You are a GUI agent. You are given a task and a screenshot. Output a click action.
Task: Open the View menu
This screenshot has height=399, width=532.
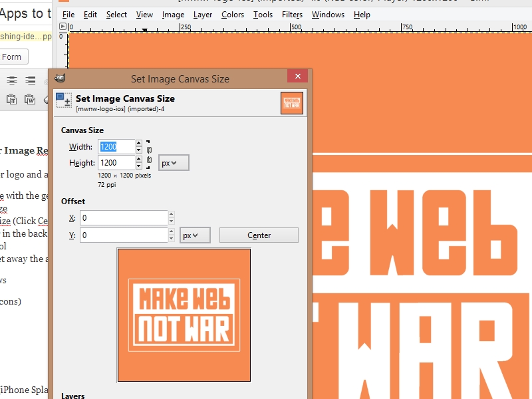[144, 15]
